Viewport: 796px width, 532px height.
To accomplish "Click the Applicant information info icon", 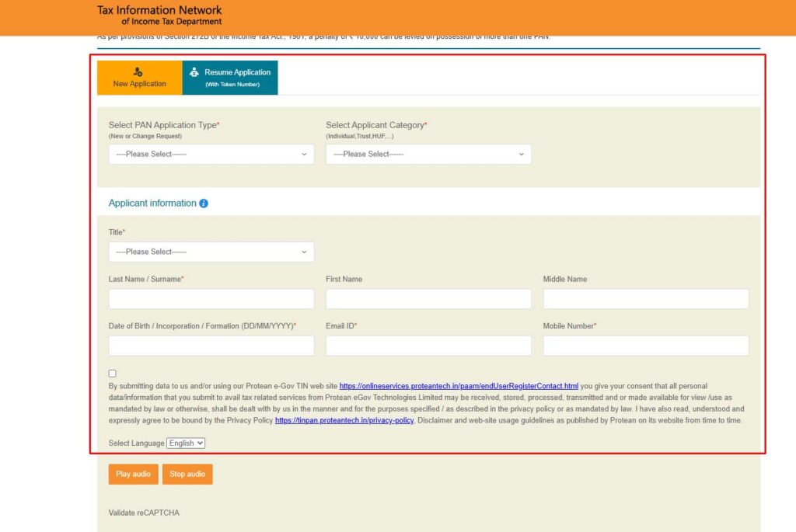I will click(204, 203).
